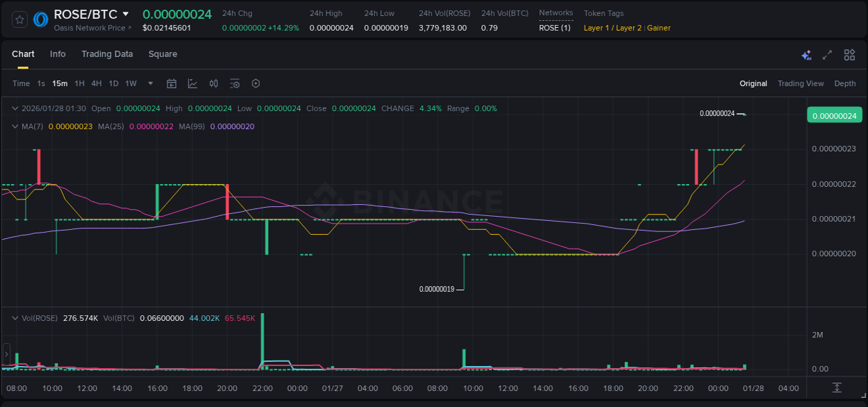Collapse the Vol(ROSE) volume pane
868x407 pixels.
(x=14, y=318)
